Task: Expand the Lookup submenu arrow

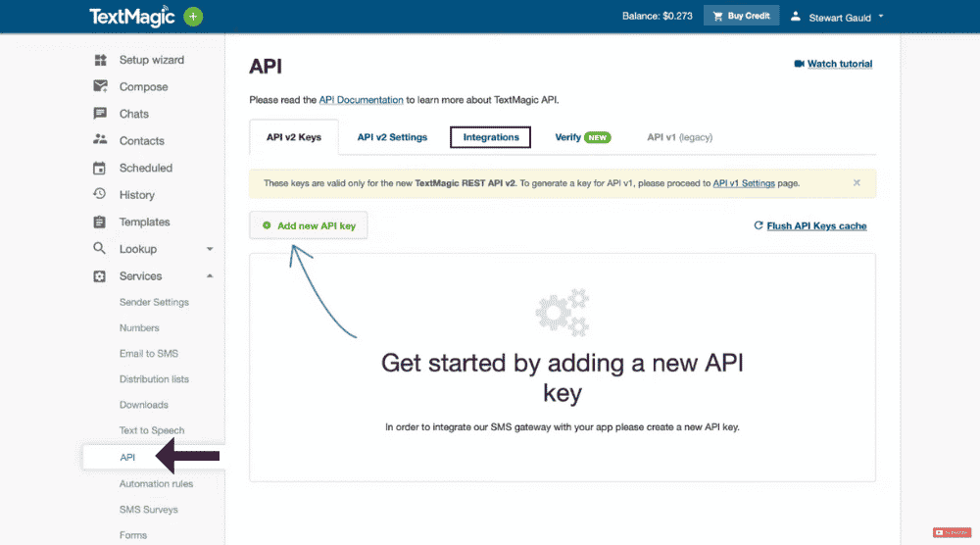Action: click(210, 249)
